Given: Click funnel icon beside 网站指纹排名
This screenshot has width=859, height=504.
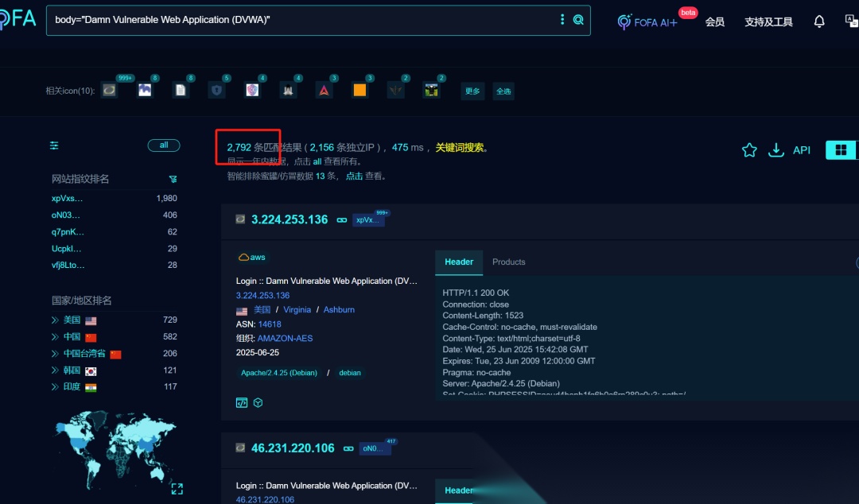Looking at the screenshot, I should click(x=173, y=179).
